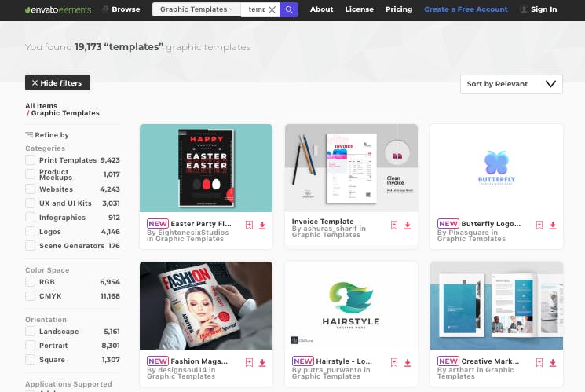Open the Fashion magazine thumbnail
Image resolution: width=585 pixels, height=392 pixels.
[x=206, y=306]
